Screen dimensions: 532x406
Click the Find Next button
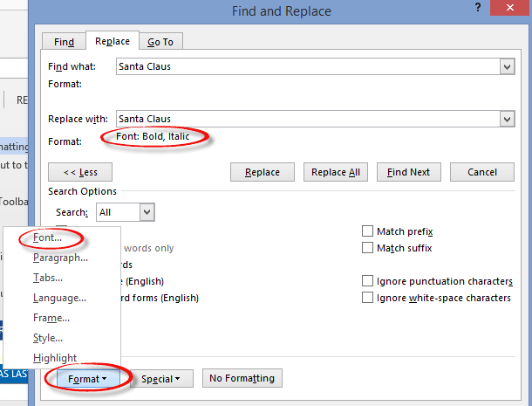(x=409, y=172)
